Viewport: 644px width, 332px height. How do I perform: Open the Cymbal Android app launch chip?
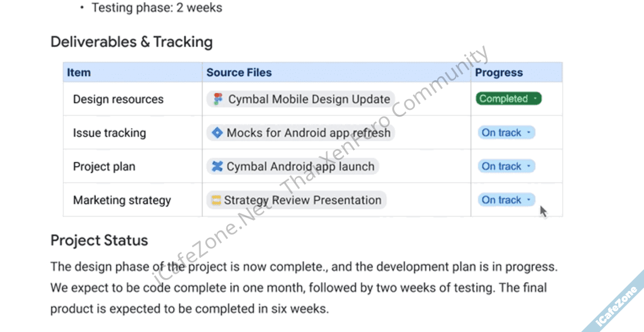(x=300, y=167)
